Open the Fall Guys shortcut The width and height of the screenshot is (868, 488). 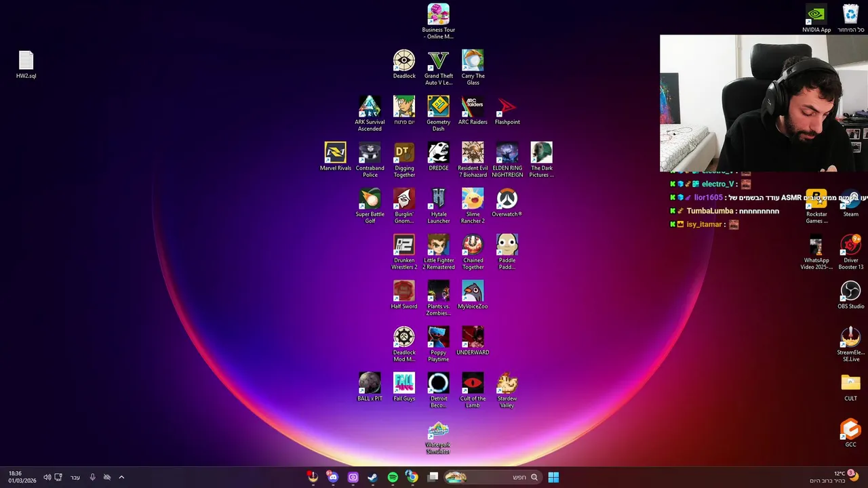click(x=404, y=387)
